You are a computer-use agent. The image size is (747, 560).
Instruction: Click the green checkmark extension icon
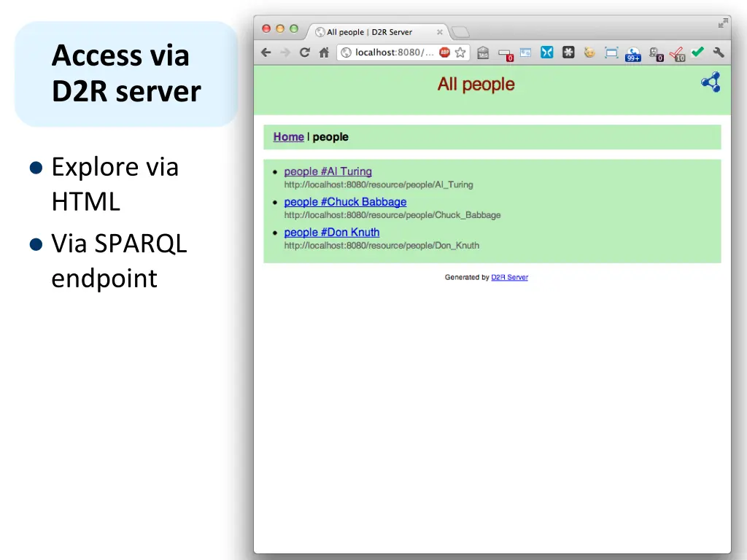click(x=698, y=52)
